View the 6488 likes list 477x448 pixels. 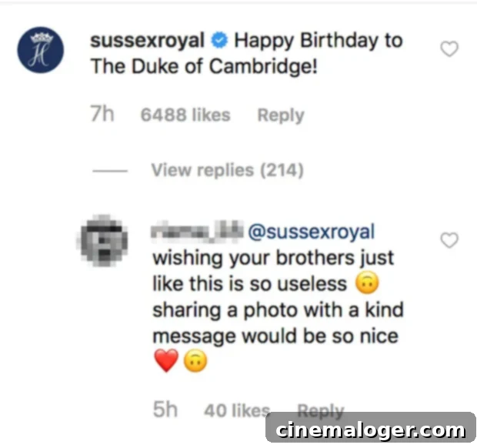(185, 115)
